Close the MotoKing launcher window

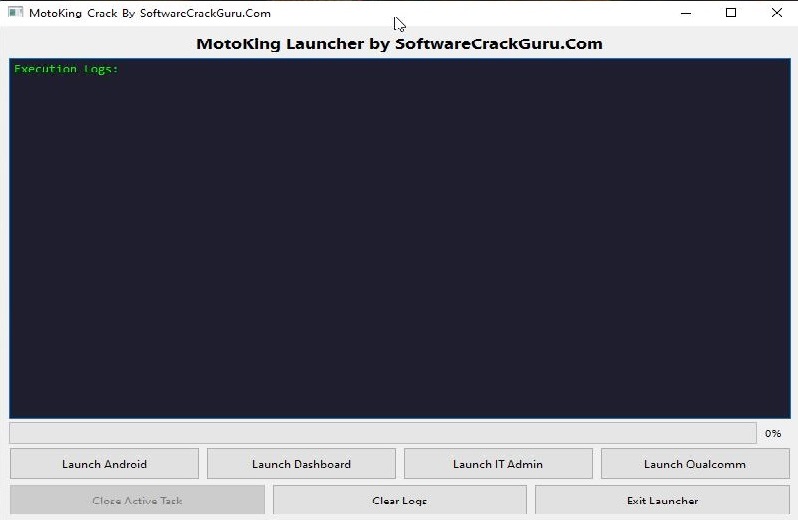[776, 13]
